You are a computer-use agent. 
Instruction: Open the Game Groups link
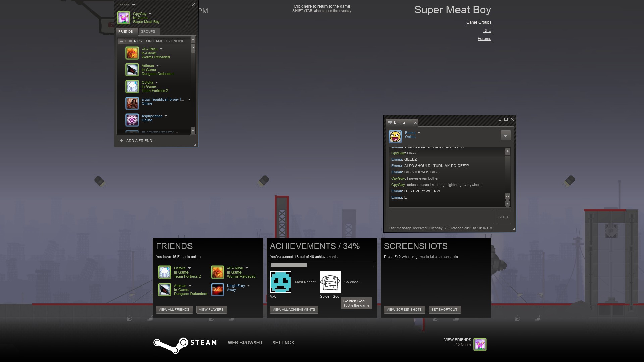coord(478,22)
